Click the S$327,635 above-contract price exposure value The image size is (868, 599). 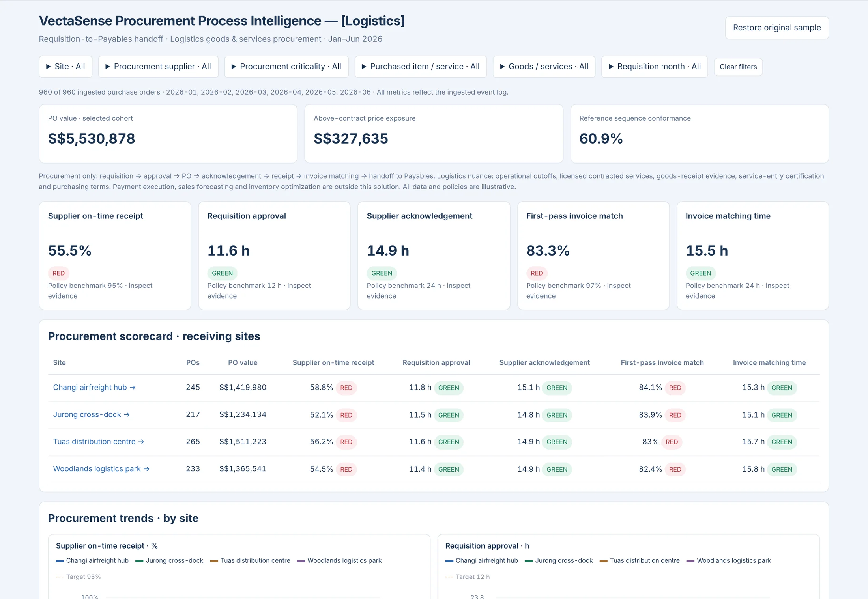tap(351, 138)
